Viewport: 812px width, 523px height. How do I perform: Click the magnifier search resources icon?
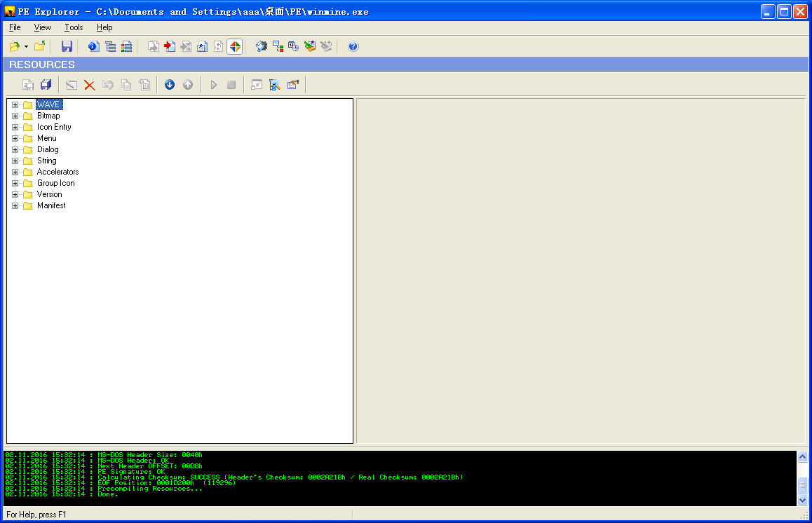274,85
